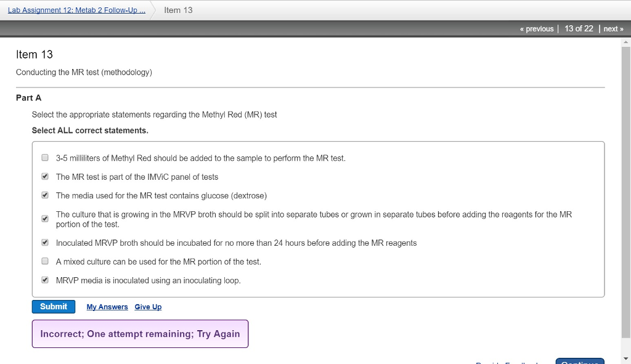
Task: Go back to Lab Assignment 12 breadcrumb
Action: 76,10
